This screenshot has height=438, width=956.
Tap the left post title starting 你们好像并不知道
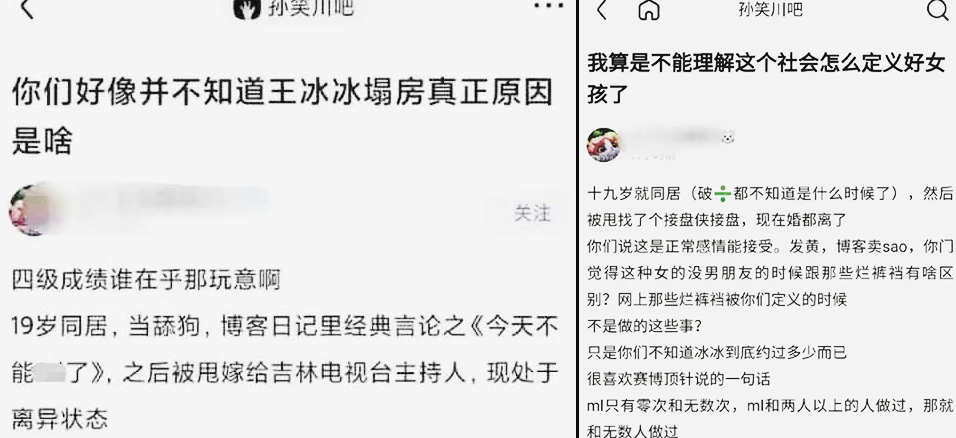click(x=282, y=117)
